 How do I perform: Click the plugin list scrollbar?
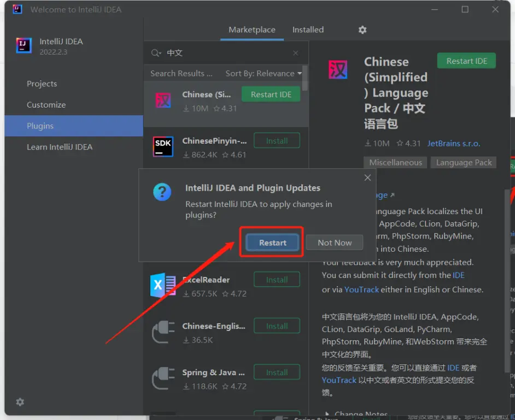[x=305, y=78]
